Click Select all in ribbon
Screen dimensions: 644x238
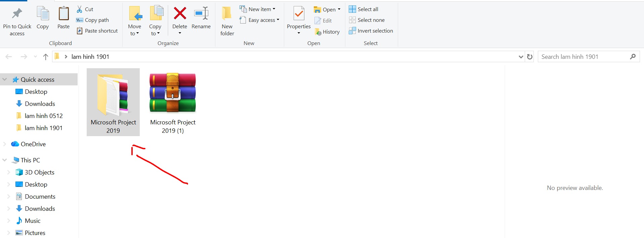tap(364, 9)
